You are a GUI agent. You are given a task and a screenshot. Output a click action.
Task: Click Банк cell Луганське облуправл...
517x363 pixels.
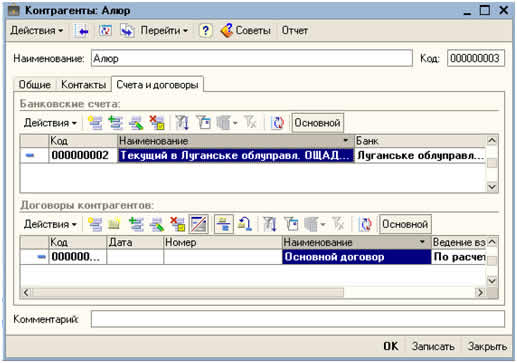[x=420, y=155]
